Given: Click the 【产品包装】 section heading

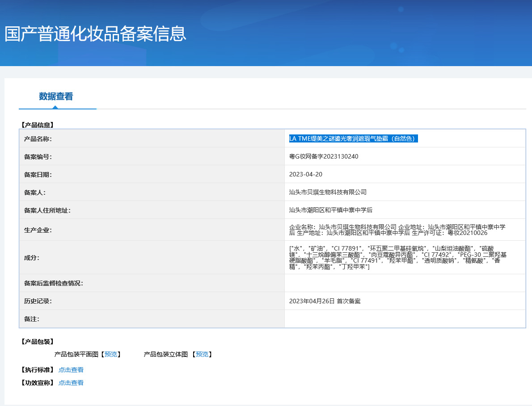Looking at the screenshot, I should point(38,342).
